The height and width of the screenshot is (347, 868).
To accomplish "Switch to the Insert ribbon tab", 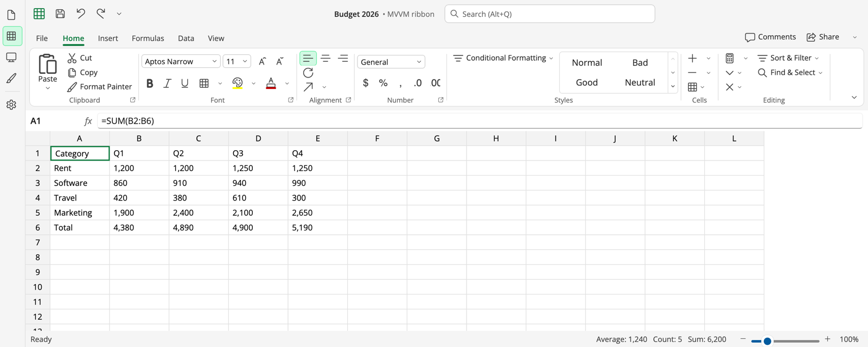I will [x=108, y=38].
